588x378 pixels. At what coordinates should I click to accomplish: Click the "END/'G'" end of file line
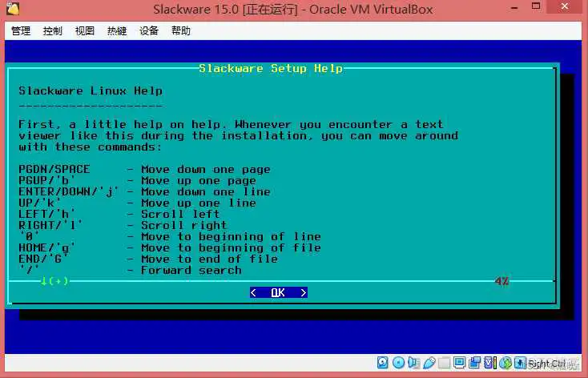[x=148, y=259]
